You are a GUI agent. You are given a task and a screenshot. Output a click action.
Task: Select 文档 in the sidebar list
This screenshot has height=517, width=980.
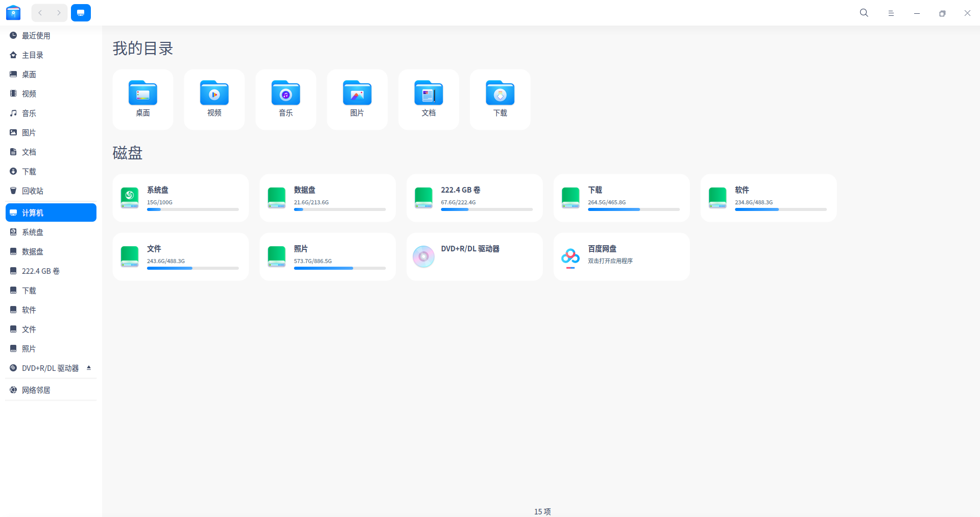(x=51, y=152)
